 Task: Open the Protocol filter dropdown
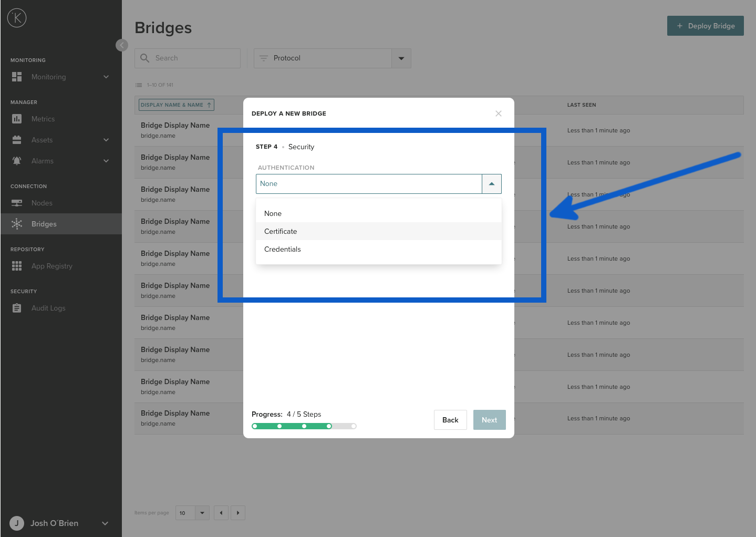pyautogui.click(x=401, y=58)
